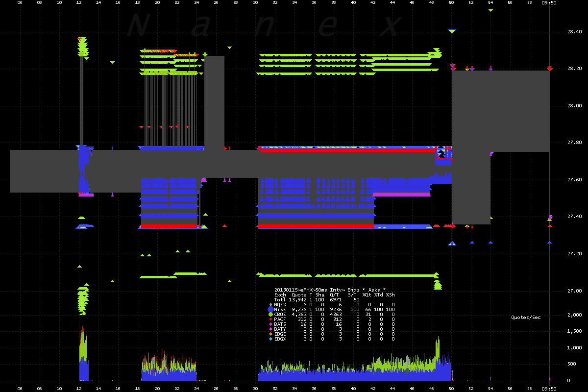The height and width of the screenshot is (392, 588).
Task: Click the red PACF legend dot
Action: pyautogui.click(x=270, y=319)
